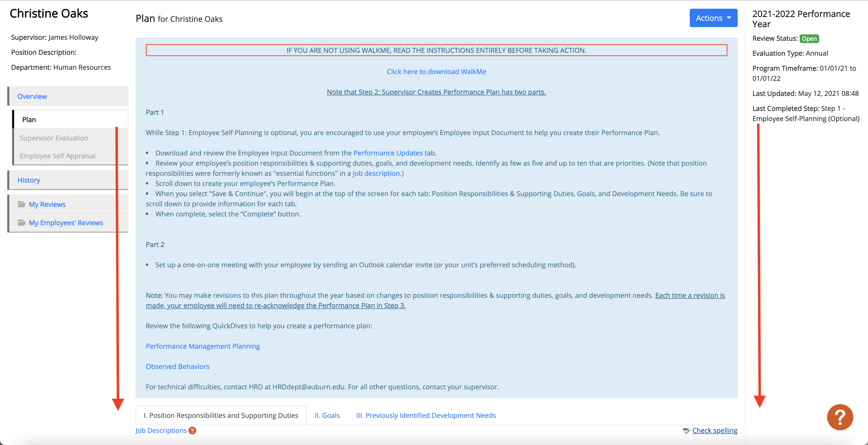Viewport: 868px width, 445px height.
Task: Switch to Position Responsibilities and Supporting Duties tab
Action: [221, 415]
